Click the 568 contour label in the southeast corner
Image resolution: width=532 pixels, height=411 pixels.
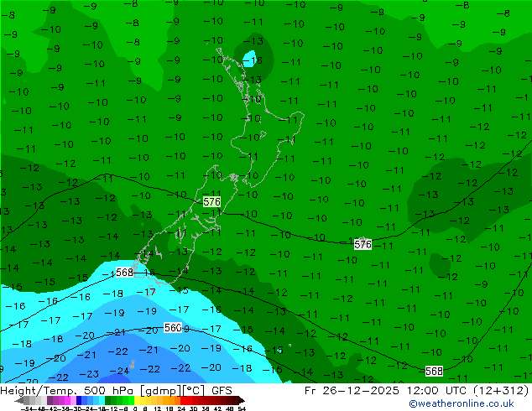tap(434, 371)
